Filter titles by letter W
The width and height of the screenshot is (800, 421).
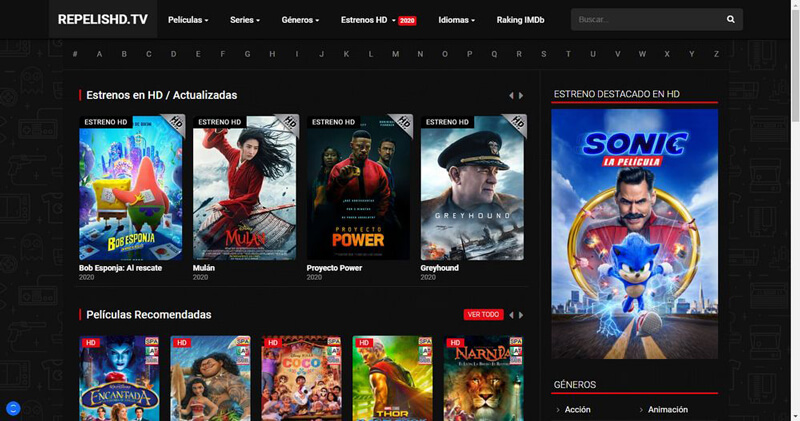pos(642,54)
